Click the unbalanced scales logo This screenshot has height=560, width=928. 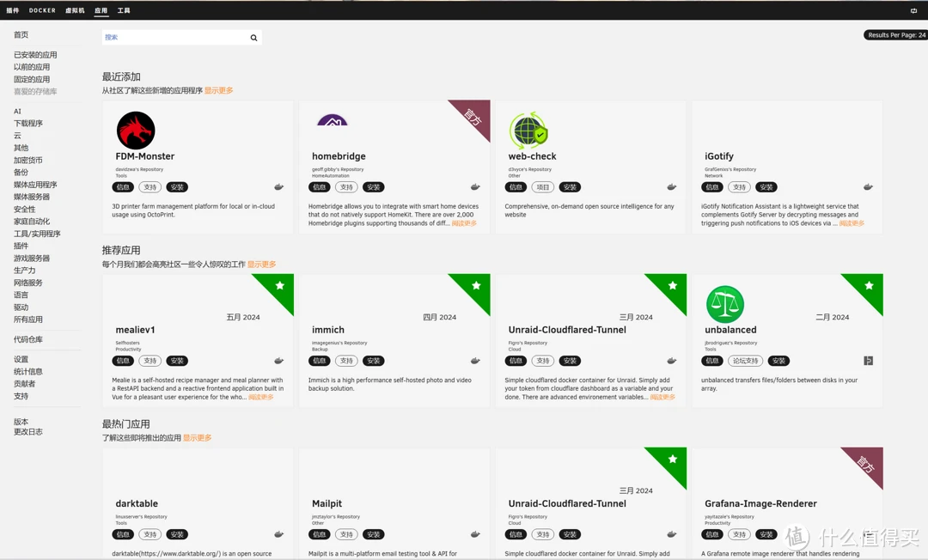point(725,304)
